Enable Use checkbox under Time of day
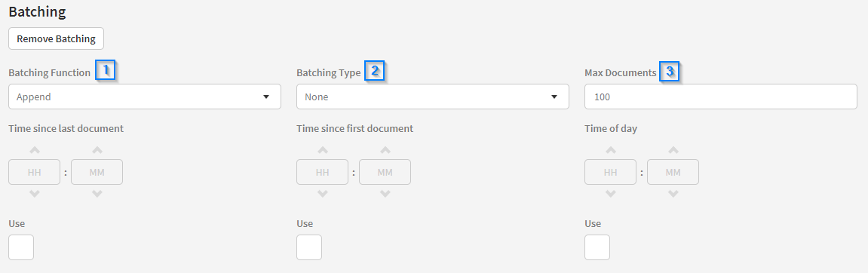This screenshot has width=868, height=273. click(597, 247)
